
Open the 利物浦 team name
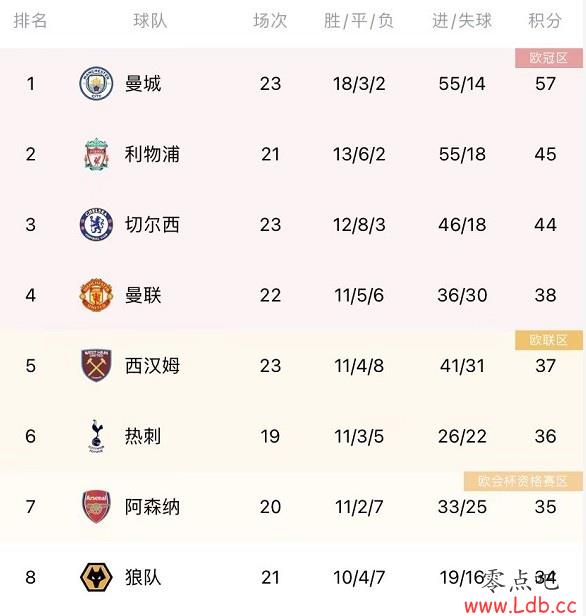[x=152, y=154]
